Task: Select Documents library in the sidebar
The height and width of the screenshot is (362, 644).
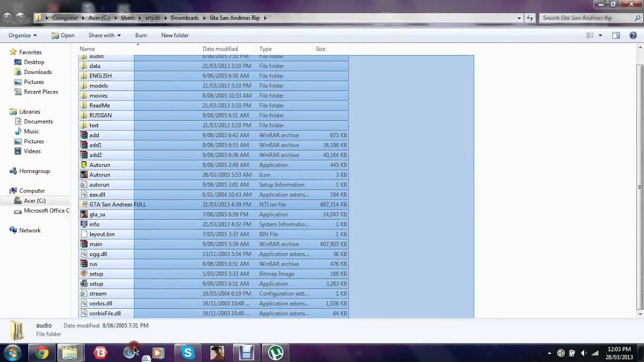Action: (38, 122)
